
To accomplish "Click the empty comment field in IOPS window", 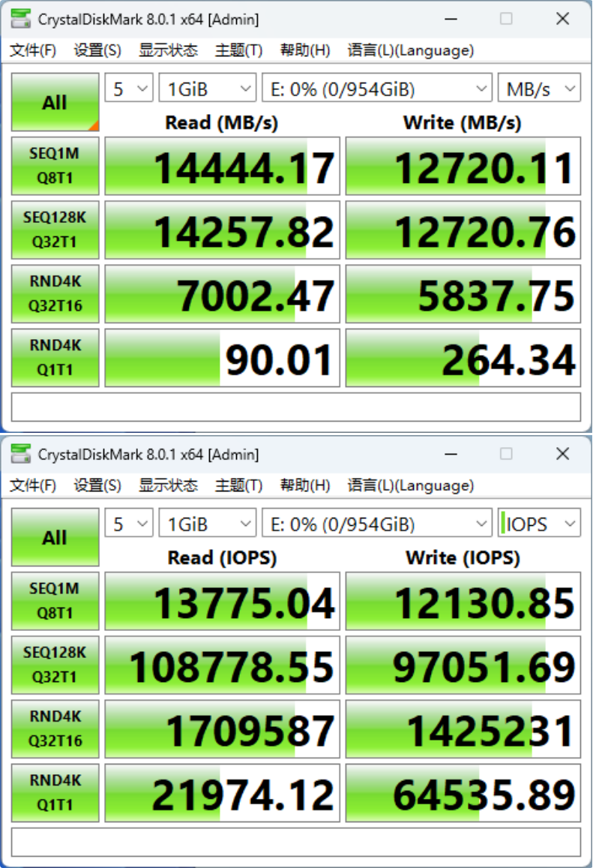I will pos(296,842).
